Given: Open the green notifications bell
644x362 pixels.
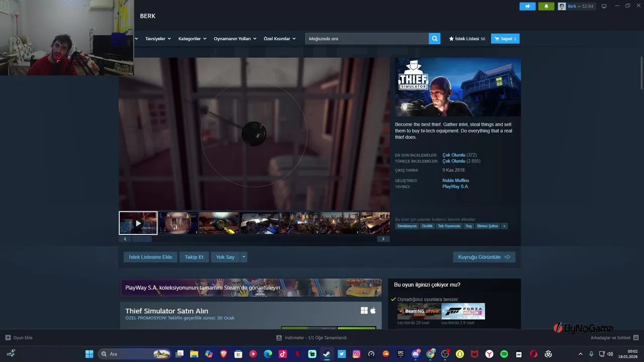Looking at the screenshot, I should 546,6.
